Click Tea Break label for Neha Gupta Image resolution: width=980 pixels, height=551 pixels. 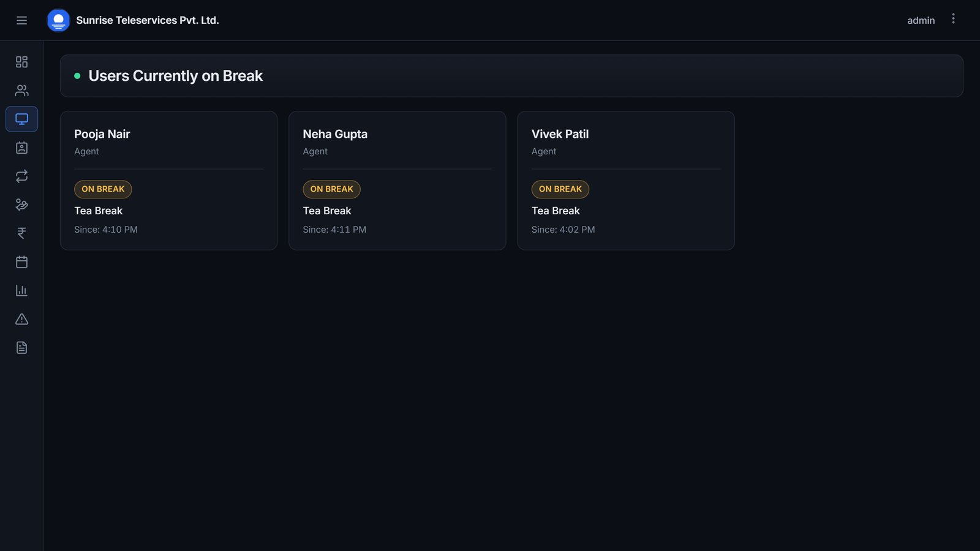pos(327,211)
